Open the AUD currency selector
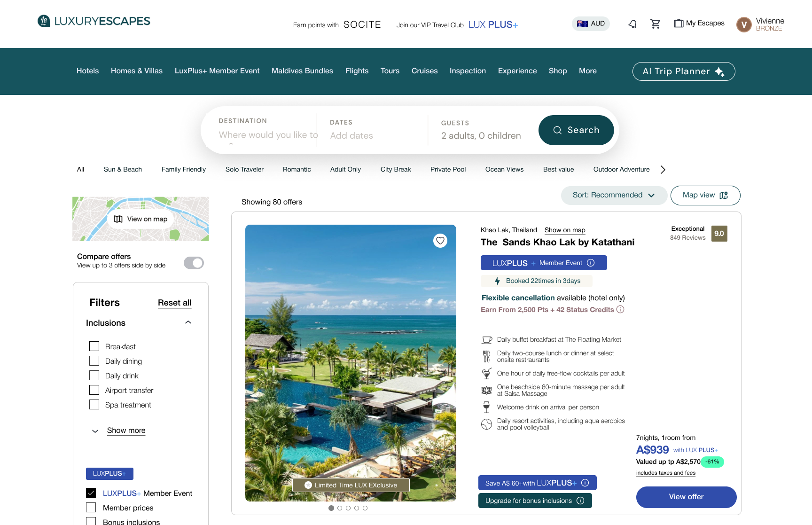The height and width of the screenshot is (525, 812). tap(591, 24)
